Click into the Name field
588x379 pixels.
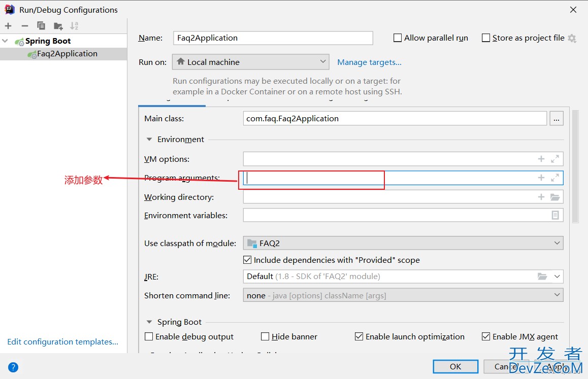click(273, 38)
